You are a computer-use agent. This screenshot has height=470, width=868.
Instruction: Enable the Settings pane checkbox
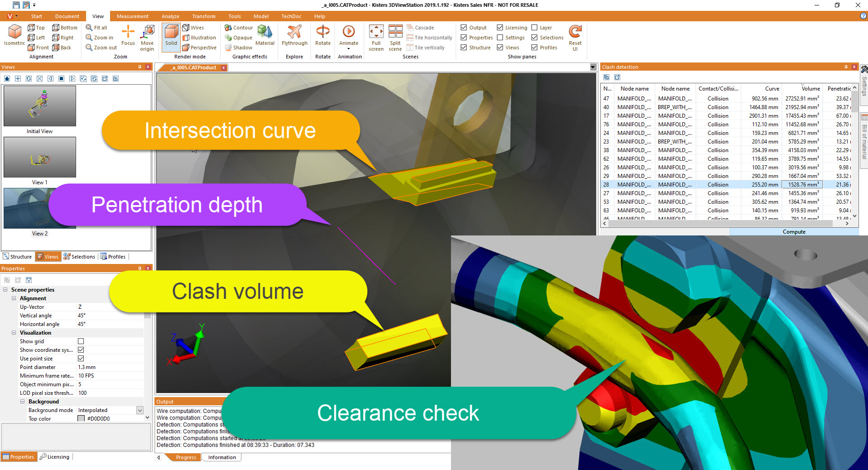(500, 38)
